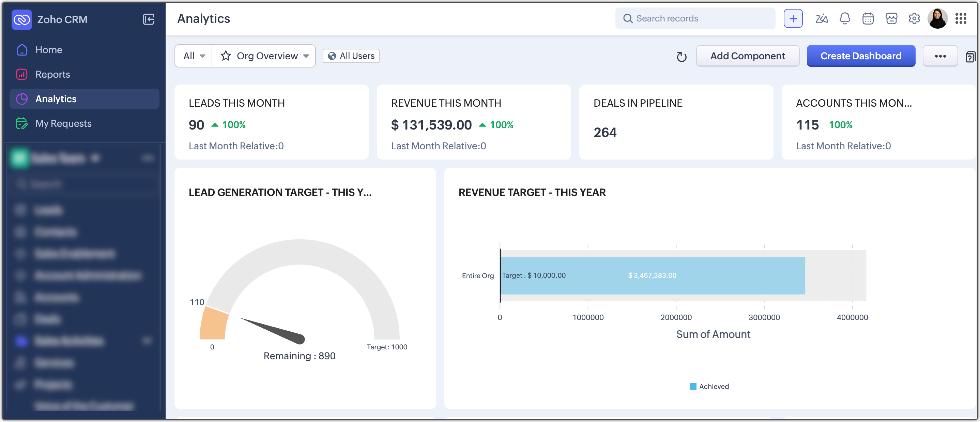Open My Requests in the sidebar
This screenshot has height=422, width=980.
click(x=63, y=123)
